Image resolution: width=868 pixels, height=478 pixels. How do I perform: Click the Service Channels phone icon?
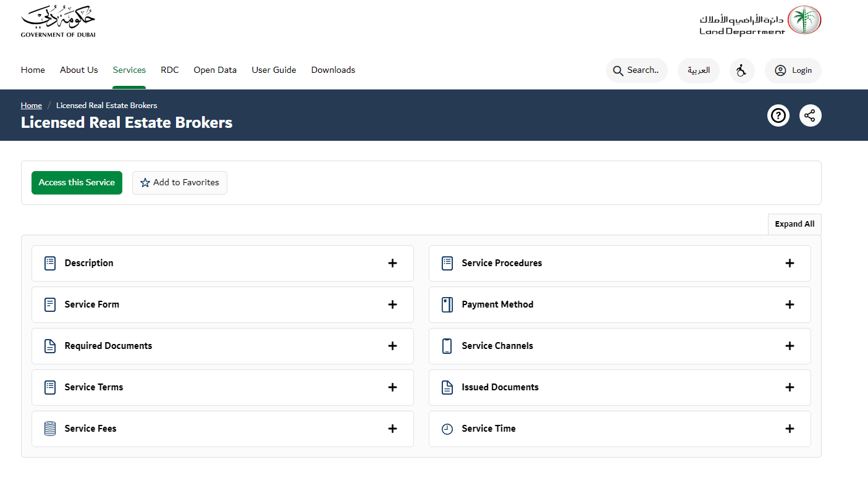click(x=447, y=346)
